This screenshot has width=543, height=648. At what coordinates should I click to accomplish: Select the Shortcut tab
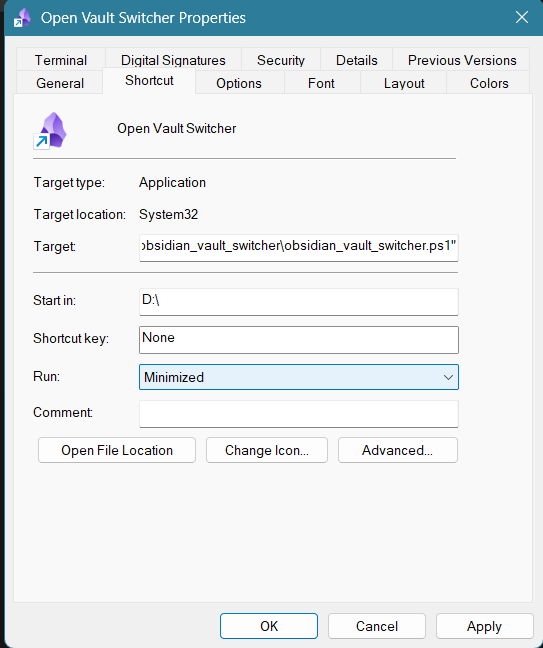(149, 81)
